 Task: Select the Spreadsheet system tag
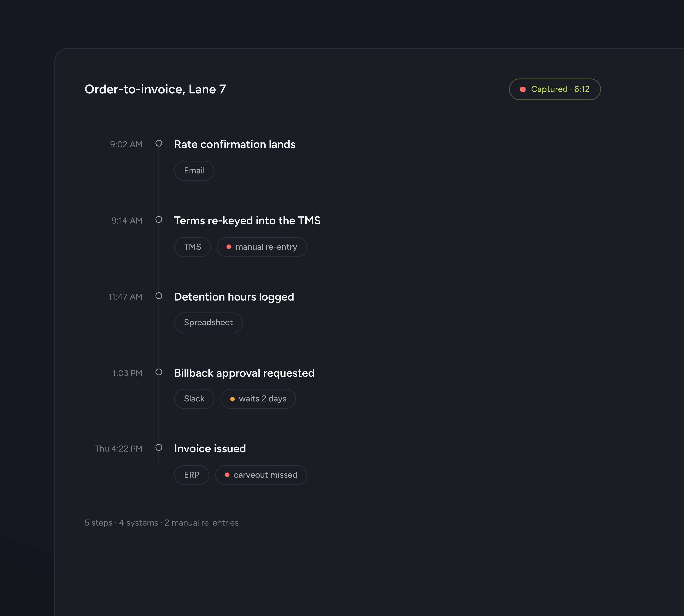click(x=209, y=323)
